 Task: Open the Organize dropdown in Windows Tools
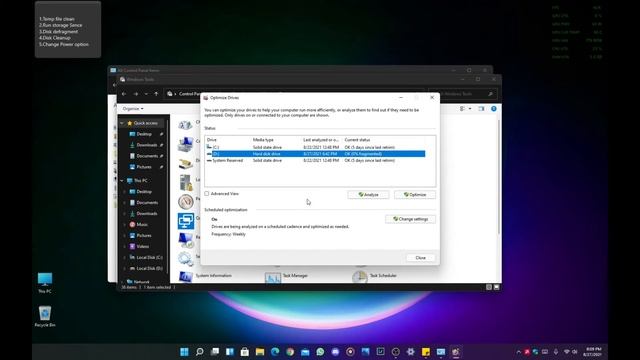(x=133, y=109)
